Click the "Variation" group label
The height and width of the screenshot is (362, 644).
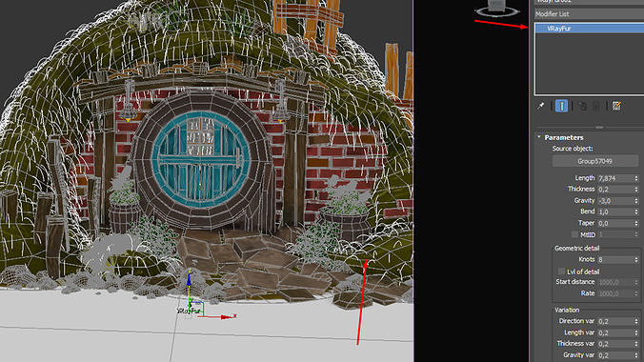click(567, 310)
